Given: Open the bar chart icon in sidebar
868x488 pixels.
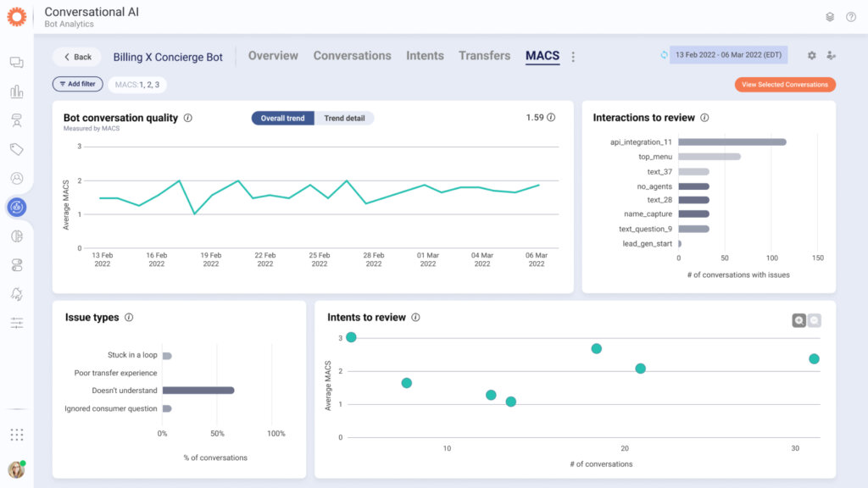Looking at the screenshot, I should [x=16, y=91].
